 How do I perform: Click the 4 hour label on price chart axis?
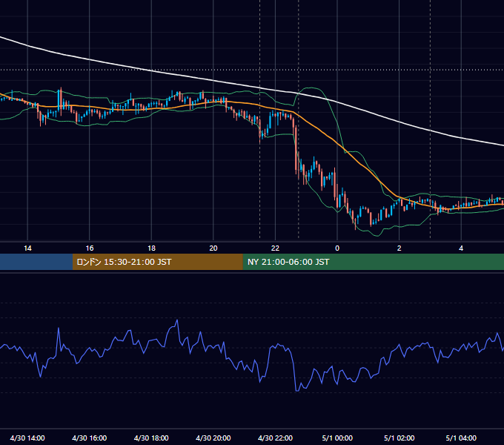coord(461,248)
